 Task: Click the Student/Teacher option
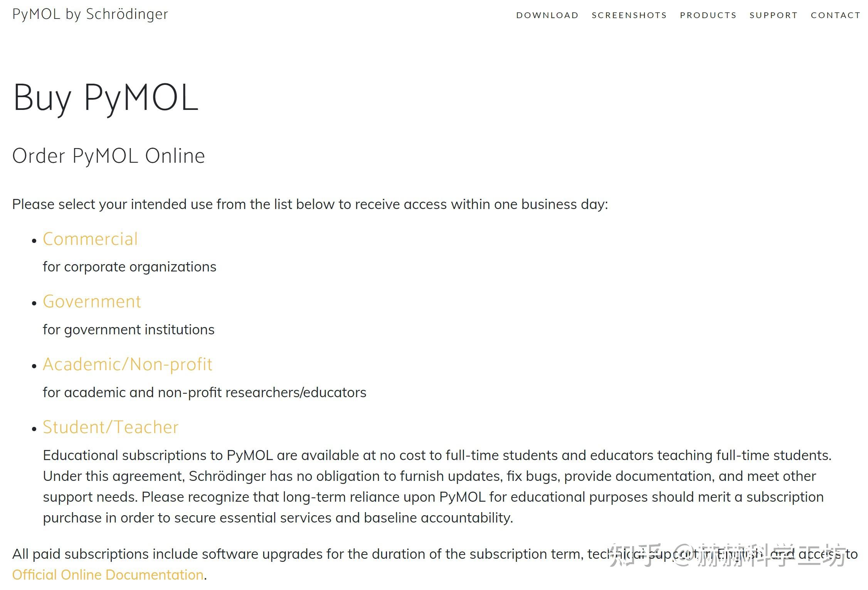111,427
